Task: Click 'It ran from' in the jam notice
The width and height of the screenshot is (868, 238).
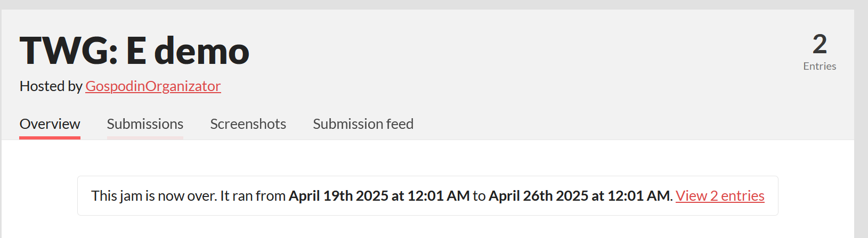Action: click(253, 196)
